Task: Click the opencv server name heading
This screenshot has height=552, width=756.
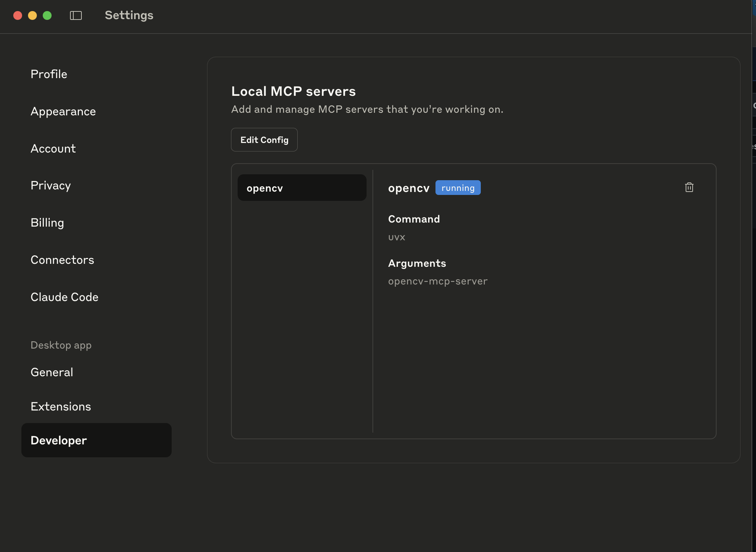Action: click(409, 188)
